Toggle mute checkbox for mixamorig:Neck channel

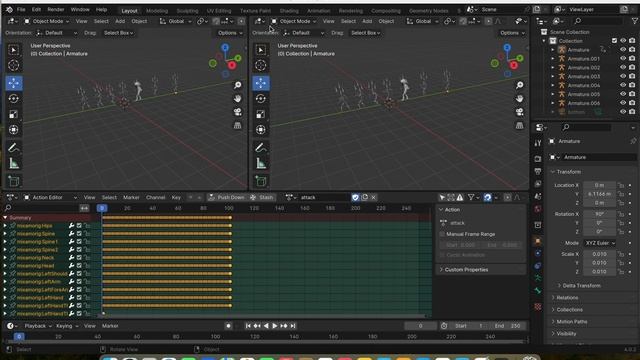(79, 258)
